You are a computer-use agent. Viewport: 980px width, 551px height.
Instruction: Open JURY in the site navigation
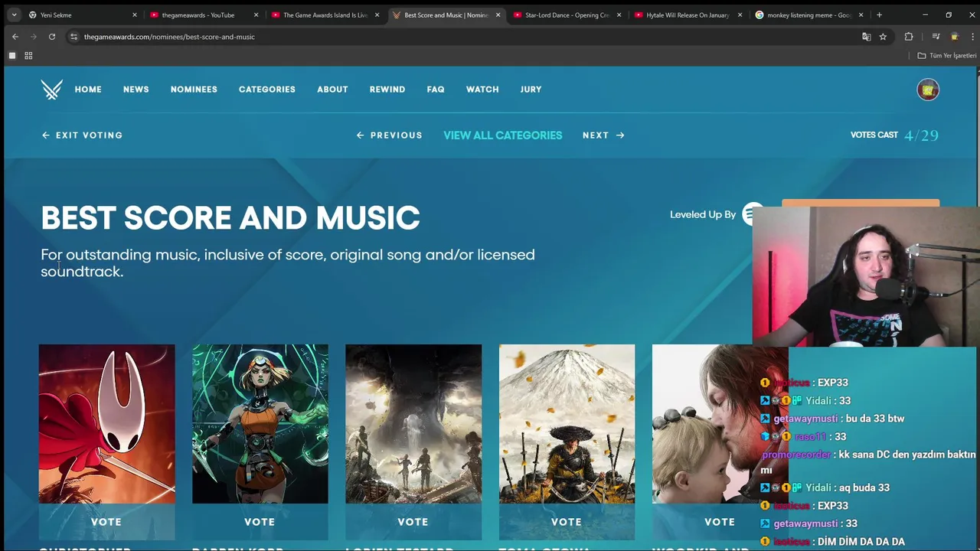pos(531,90)
